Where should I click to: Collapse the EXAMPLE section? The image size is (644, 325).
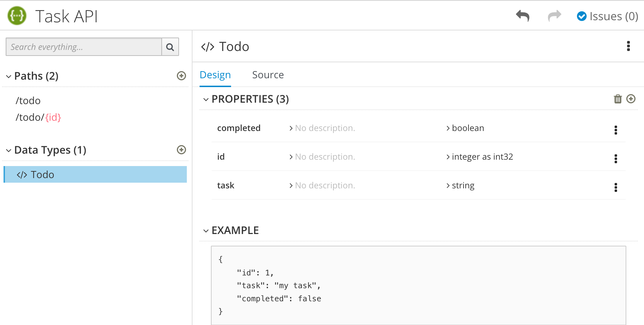tap(206, 230)
